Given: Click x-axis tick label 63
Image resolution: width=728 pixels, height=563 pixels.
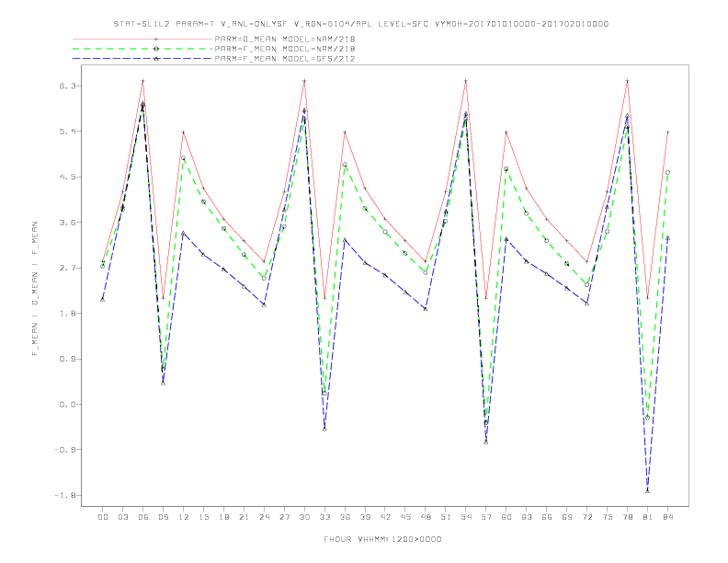Looking at the screenshot, I should point(527,517).
